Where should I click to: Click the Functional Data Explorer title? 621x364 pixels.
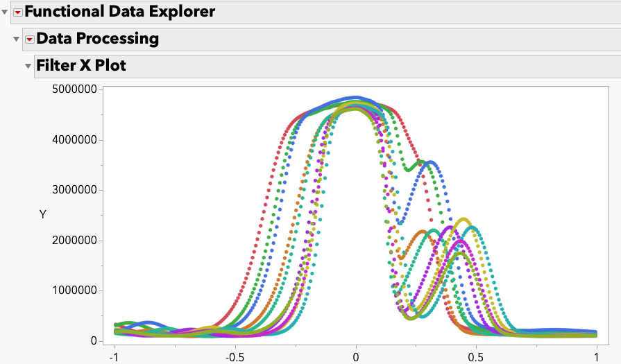pos(120,12)
